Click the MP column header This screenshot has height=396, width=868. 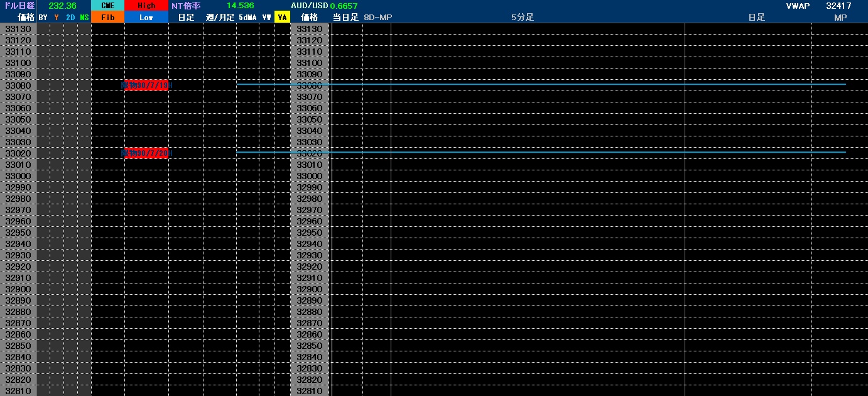coord(840,18)
